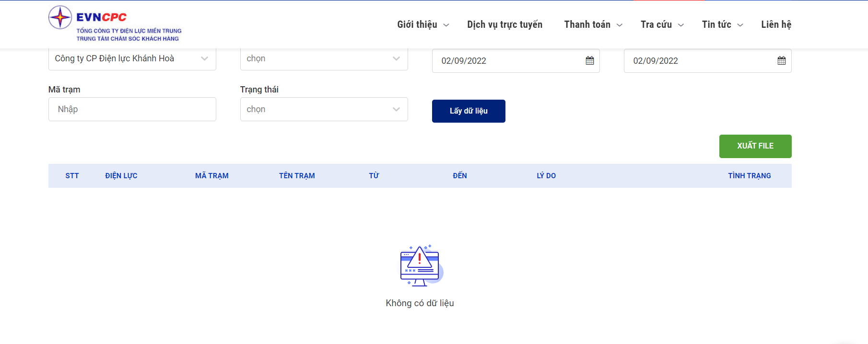Expand the Tin tức menu
The image size is (868, 344).
point(722,24)
